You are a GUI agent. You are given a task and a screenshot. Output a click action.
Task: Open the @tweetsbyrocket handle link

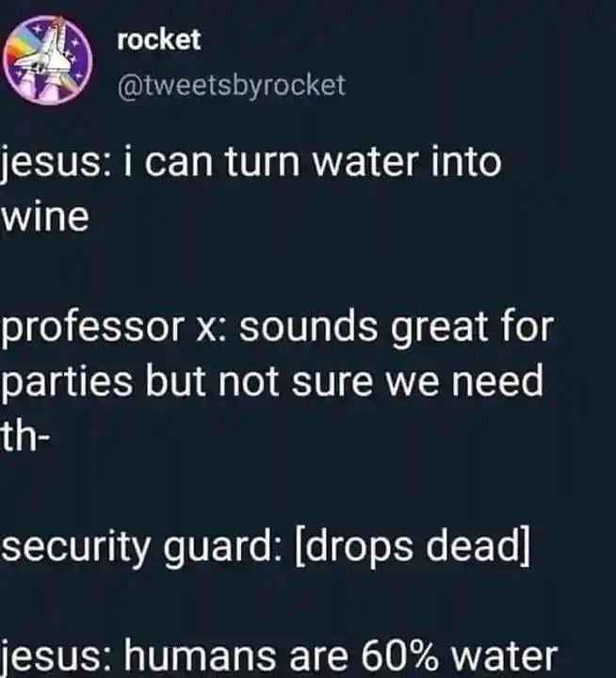[x=232, y=85]
